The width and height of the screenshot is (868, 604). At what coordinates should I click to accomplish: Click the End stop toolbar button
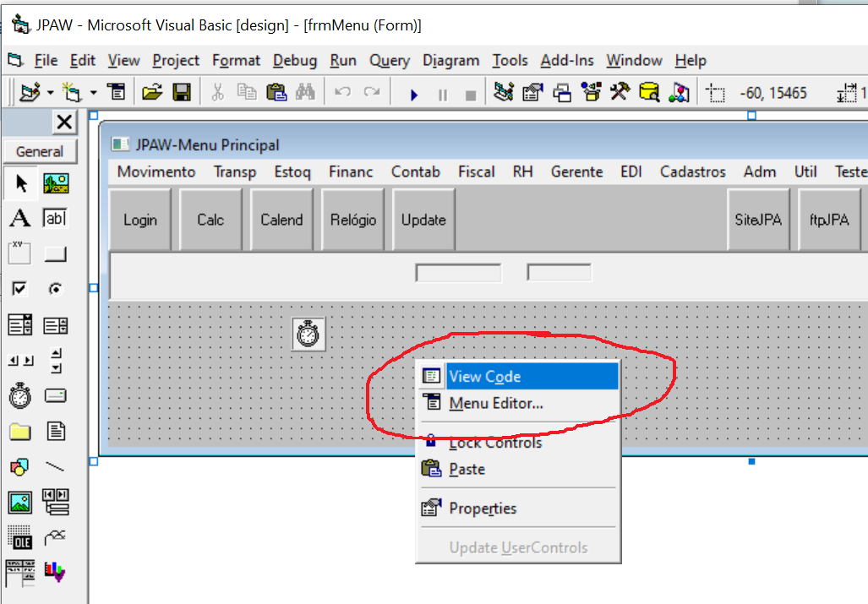coord(471,95)
